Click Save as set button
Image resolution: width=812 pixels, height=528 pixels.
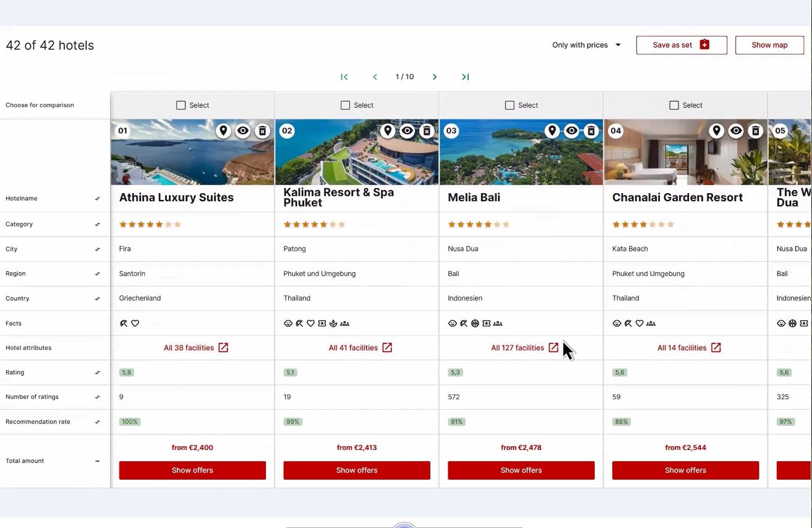pyautogui.click(x=682, y=45)
